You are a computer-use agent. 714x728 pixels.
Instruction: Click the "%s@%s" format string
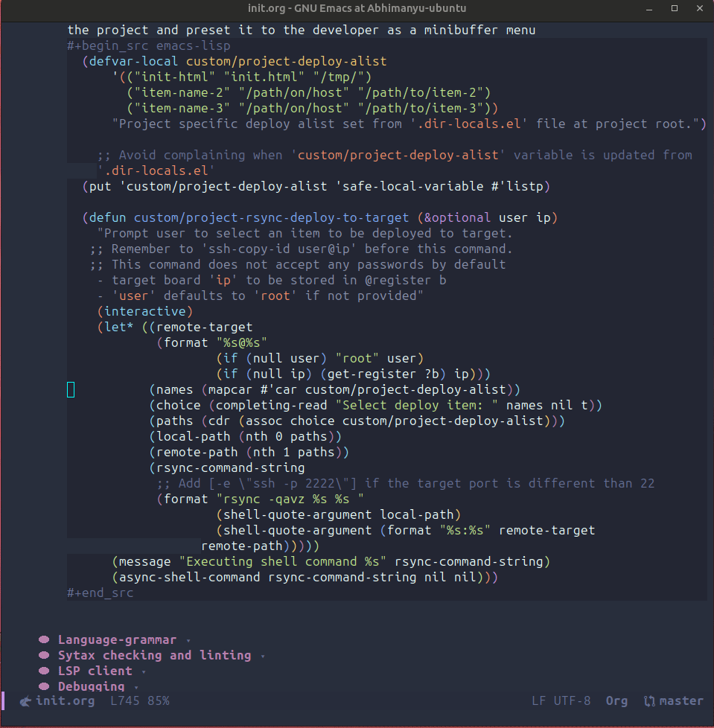[x=241, y=342]
